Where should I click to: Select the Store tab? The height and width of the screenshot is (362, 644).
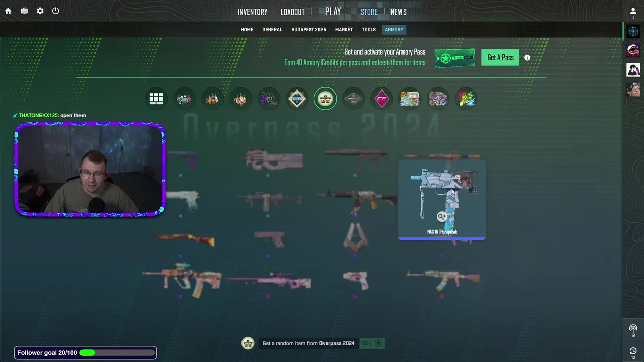pos(369,12)
